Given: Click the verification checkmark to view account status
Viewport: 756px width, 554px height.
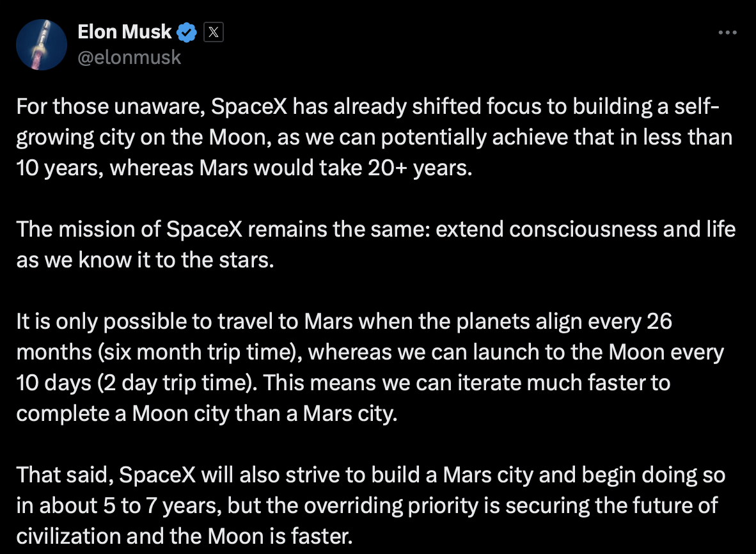Looking at the screenshot, I should tap(185, 31).
